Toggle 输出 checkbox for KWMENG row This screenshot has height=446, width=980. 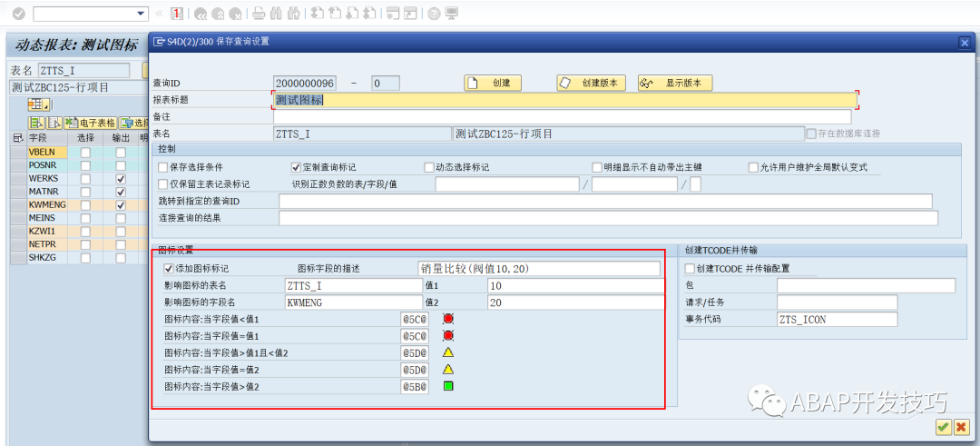click(x=121, y=205)
